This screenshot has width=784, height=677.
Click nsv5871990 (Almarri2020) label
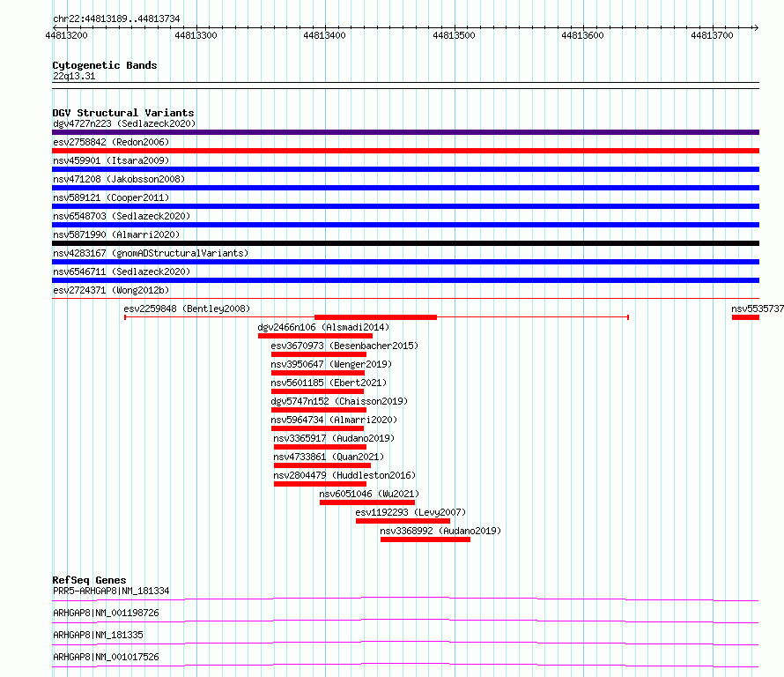click(x=116, y=234)
